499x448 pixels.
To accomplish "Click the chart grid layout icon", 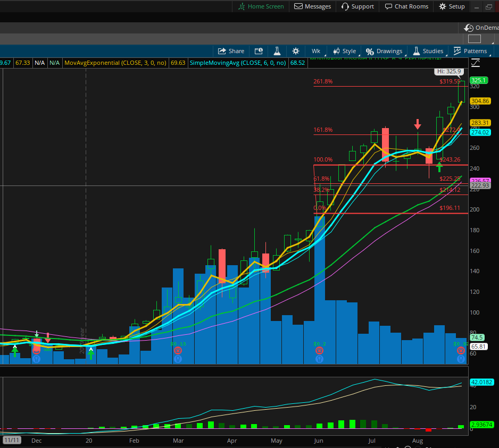I will point(474,39).
